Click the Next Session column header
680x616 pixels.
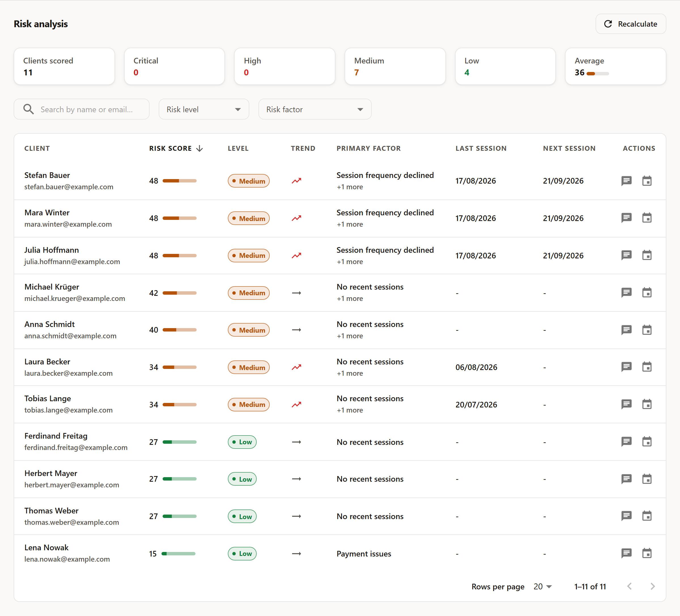569,148
